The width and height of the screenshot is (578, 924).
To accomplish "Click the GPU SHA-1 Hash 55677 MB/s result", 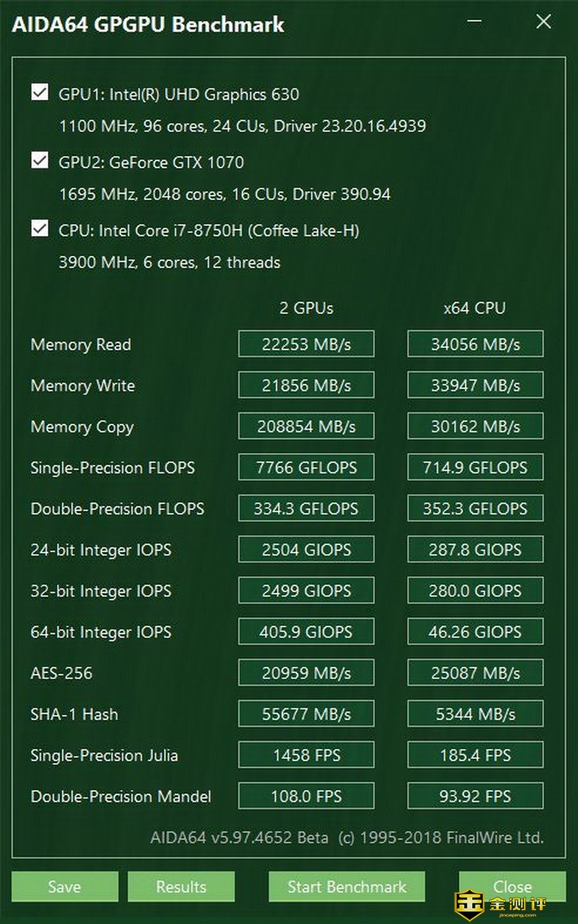I will point(306,714).
